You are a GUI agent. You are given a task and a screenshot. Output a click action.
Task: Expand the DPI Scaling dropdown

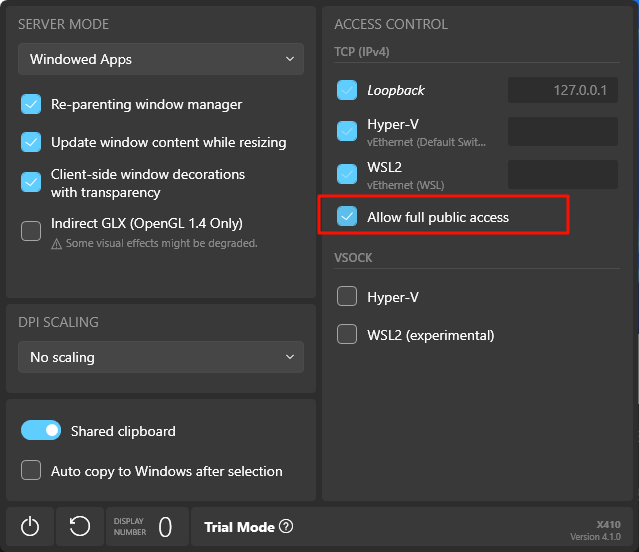tap(161, 357)
